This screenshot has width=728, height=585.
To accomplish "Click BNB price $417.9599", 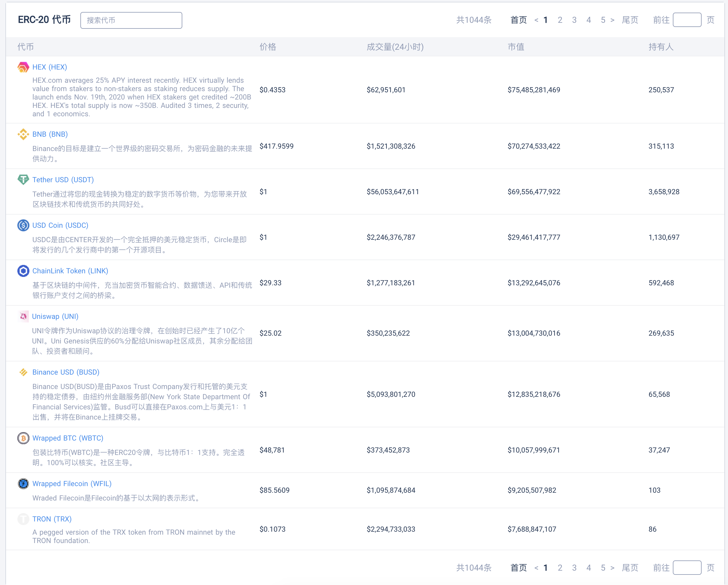I will pyautogui.click(x=276, y=146).
